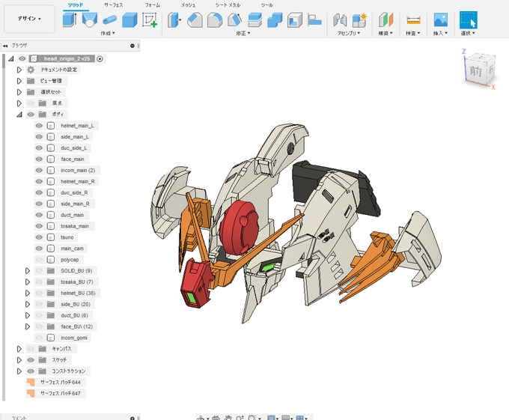Click the Create Sketch icon
Screen dimensions: 509x420
(x=150, y=19)
